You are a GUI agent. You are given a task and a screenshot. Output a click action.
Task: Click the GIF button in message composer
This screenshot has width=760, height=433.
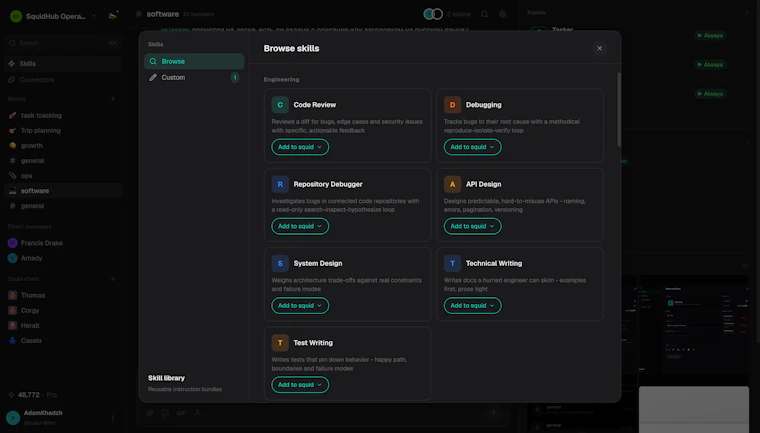(181, 413)
